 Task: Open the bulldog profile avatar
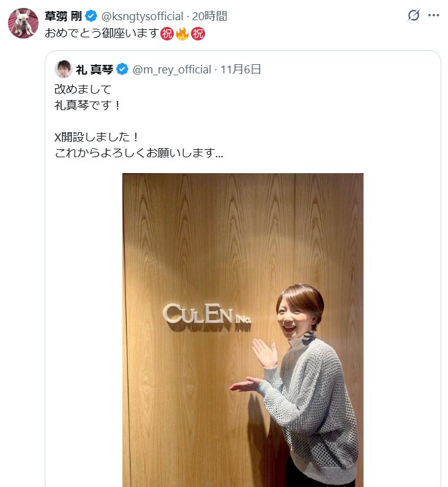[x=23, y=23]
